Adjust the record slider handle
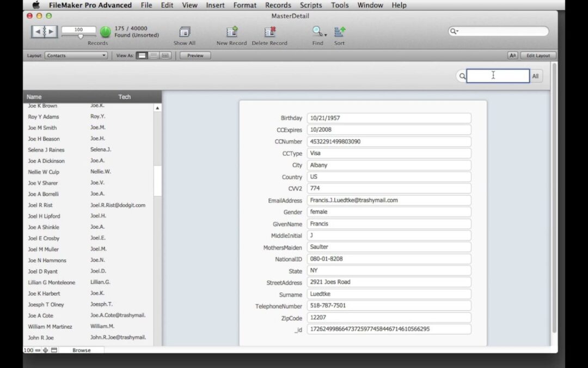Screen dimensions: 588x368 [80, 37]
